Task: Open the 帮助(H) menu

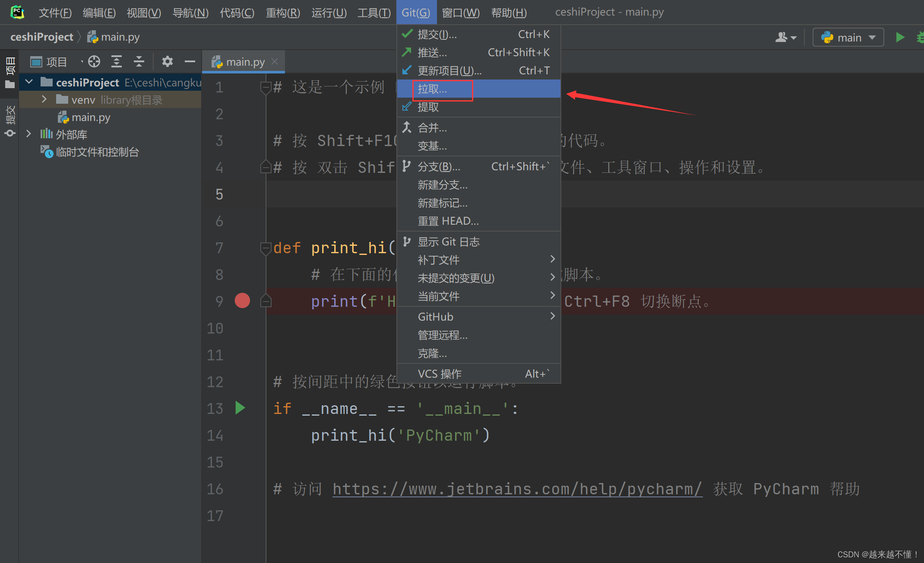Action: [509, 13]
